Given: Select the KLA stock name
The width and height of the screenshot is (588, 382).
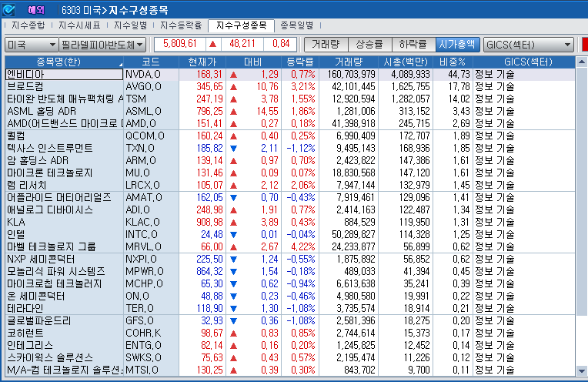Looking at the screenshot, I should (x=16, y=222).
